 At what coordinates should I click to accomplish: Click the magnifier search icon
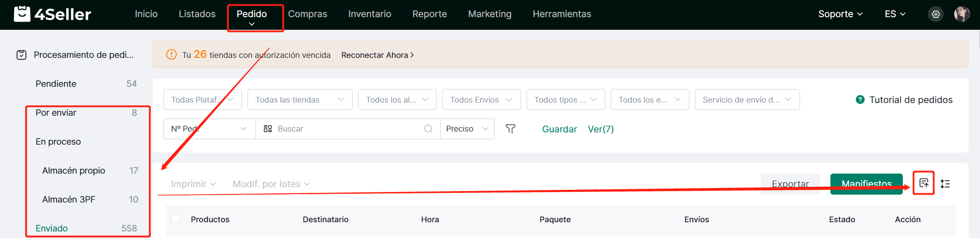[x=428, y=129]
